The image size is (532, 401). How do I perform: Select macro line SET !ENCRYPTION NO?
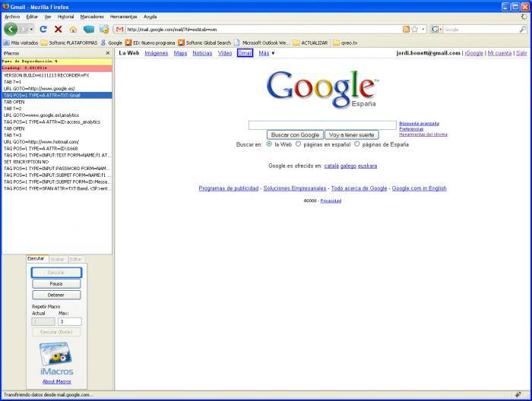(x=57, y=162)
